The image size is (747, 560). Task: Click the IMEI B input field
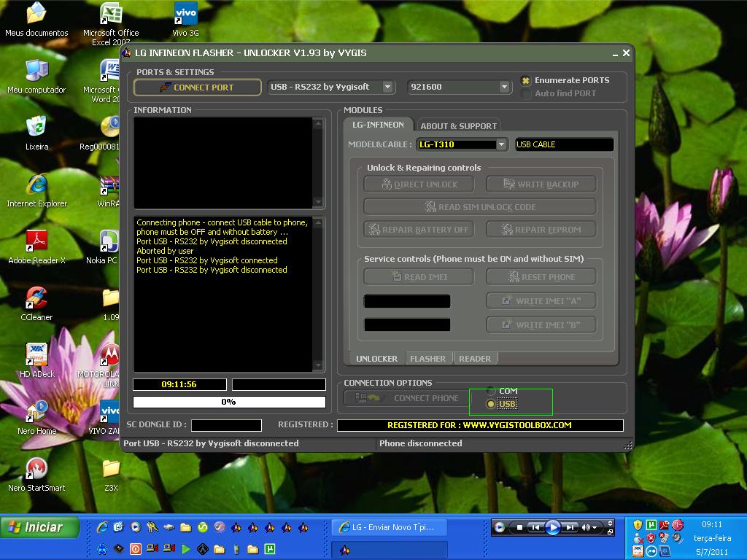pos(407,324)
